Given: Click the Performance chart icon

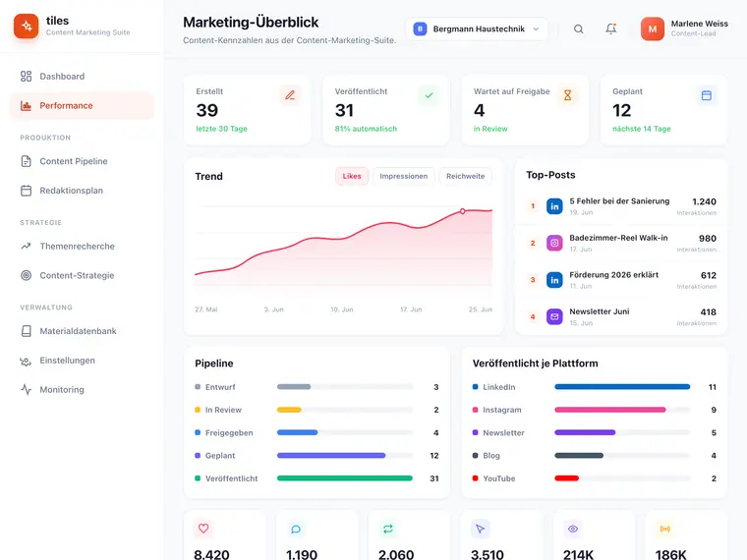Looking at the screenshot, I should pyautogui.click(x=27, y=106).
